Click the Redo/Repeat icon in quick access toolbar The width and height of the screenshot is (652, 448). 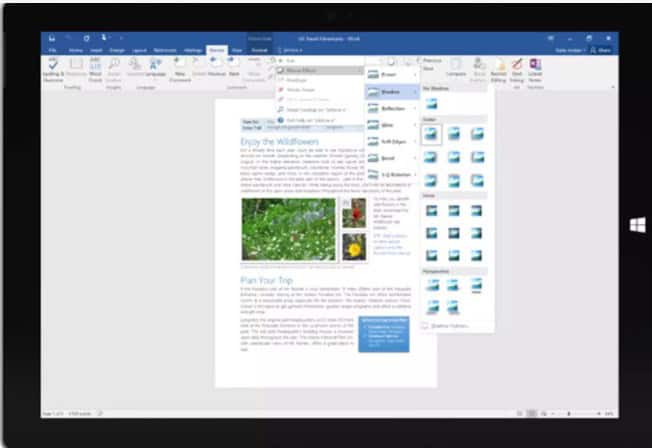coord(86,38)
